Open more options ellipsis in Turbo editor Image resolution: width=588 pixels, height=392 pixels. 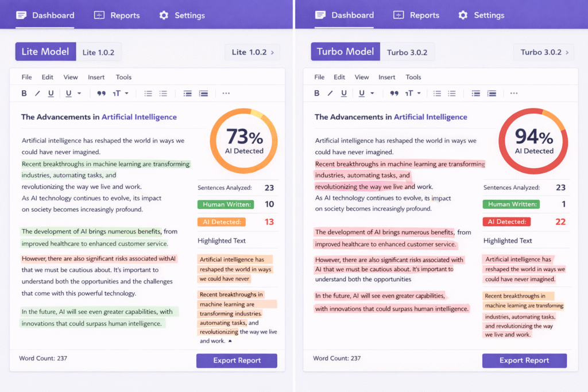pos(513,94)
